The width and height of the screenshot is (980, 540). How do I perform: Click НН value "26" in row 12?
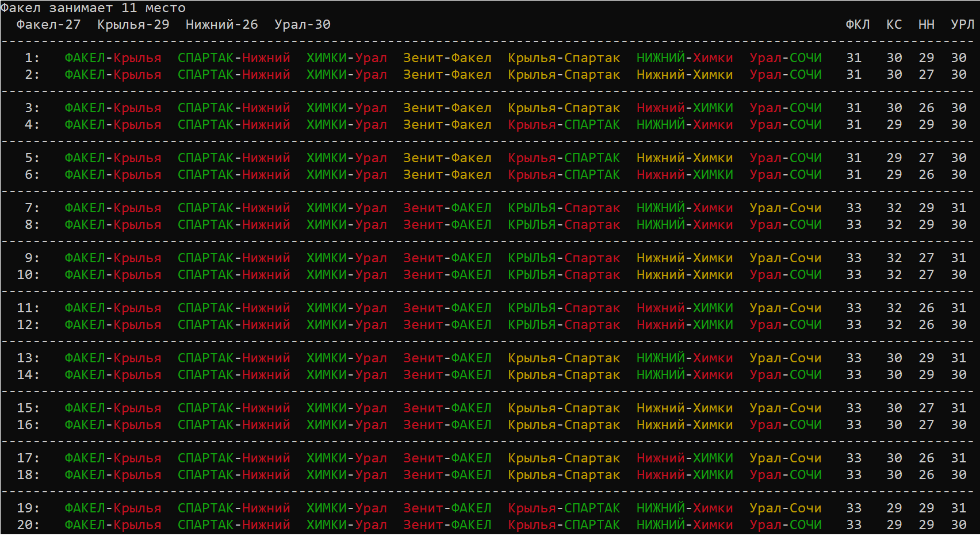(x=927, y=325)
